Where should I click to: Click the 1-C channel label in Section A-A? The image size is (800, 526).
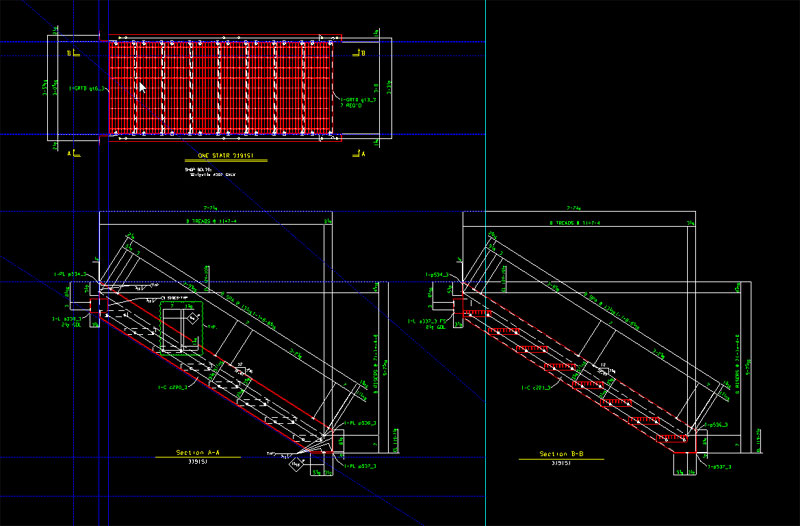coord(170,386)
